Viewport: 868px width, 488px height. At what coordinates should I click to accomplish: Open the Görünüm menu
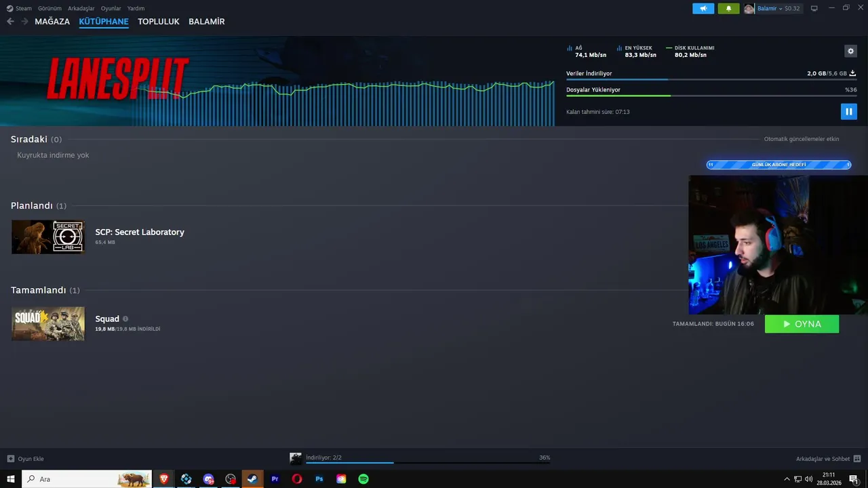[x=50, y=8]
